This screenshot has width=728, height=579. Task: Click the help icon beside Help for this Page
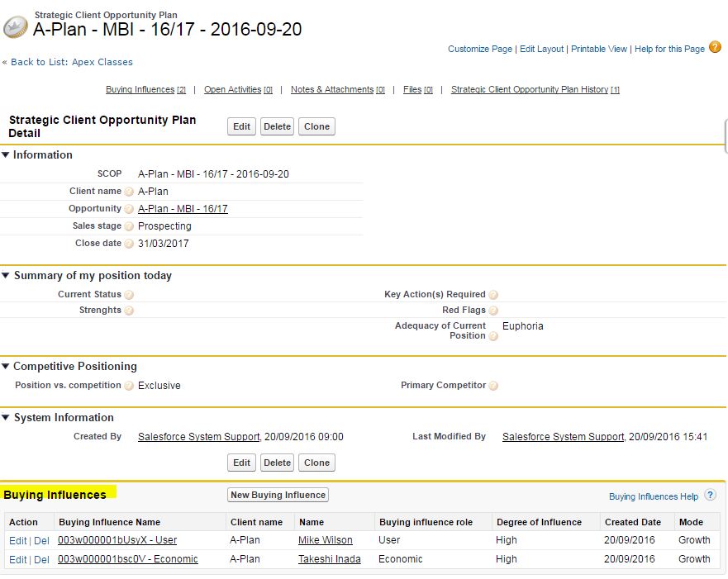click(x=716, y=48)
